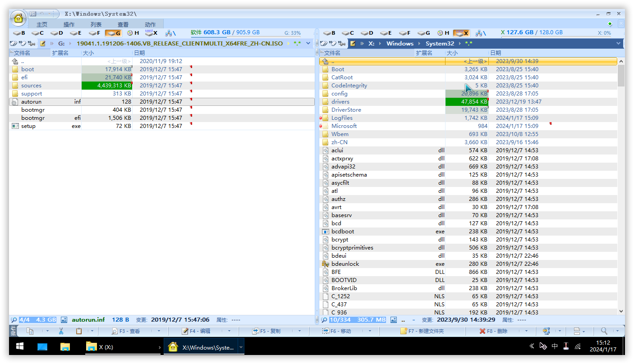634x364 pixels.
Task: Toggle active drive G button in left panel
Action: (113, 33)
